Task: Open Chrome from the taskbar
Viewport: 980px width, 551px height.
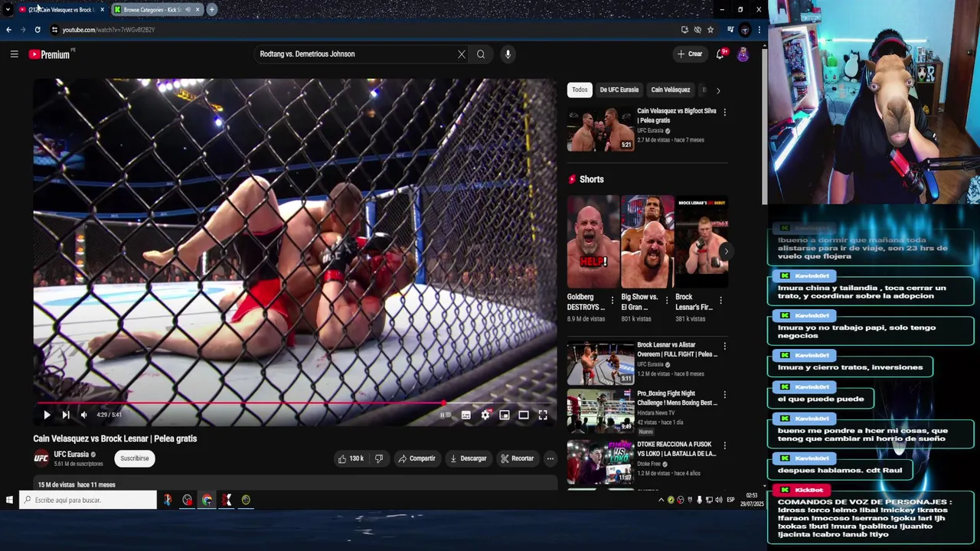Action: coord(207,500)
